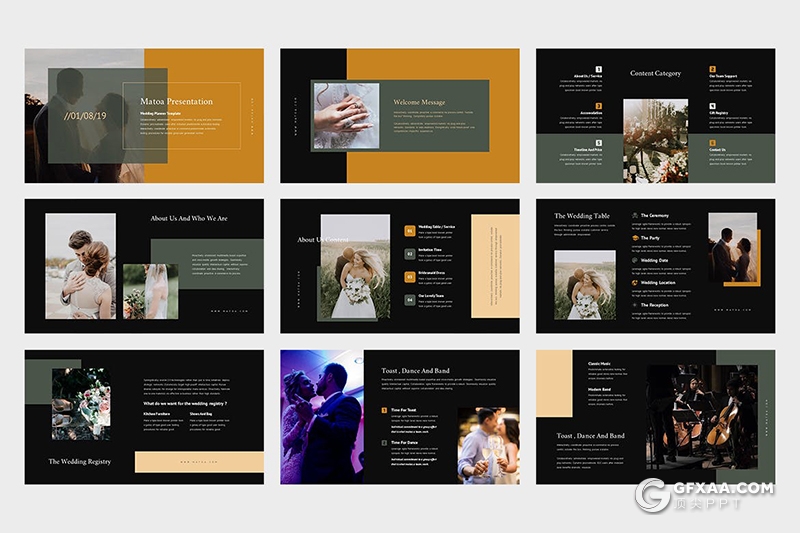The image size is (800, 533).
Task: Open the Matoa Presentation title slide
Action: point(144,115)
